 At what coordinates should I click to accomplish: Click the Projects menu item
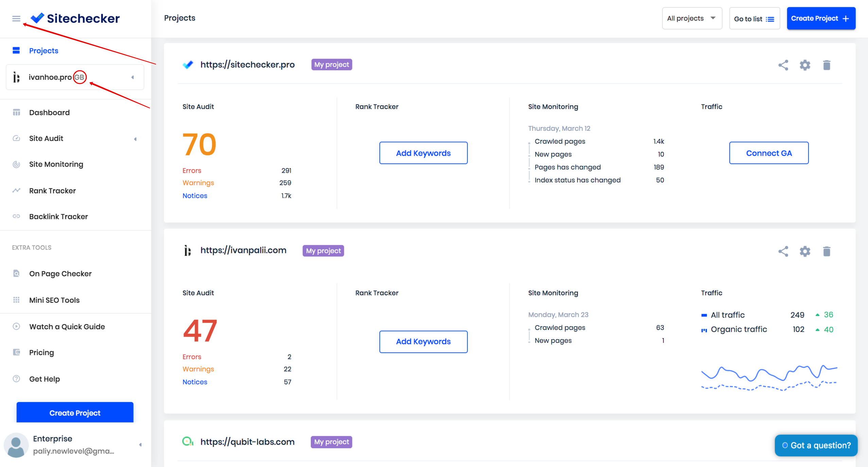point(44,51)
